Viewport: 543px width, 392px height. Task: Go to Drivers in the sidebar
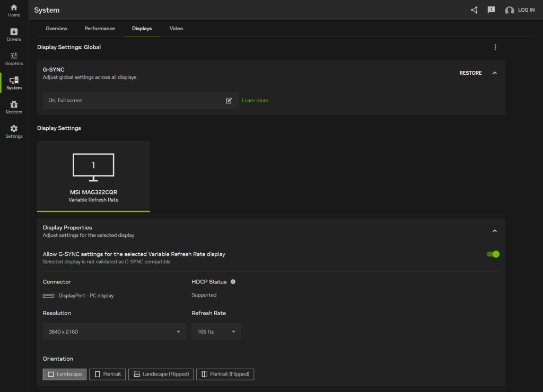14,34
